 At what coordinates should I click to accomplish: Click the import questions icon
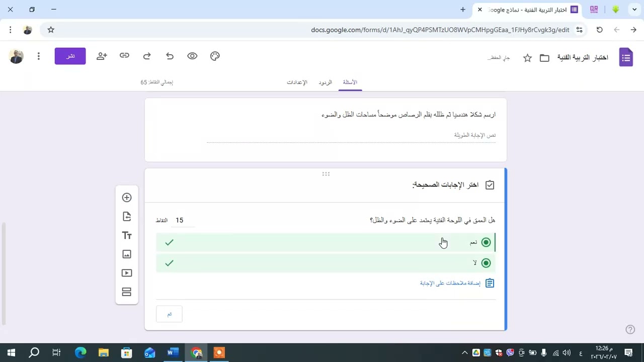tap(127, 217)
